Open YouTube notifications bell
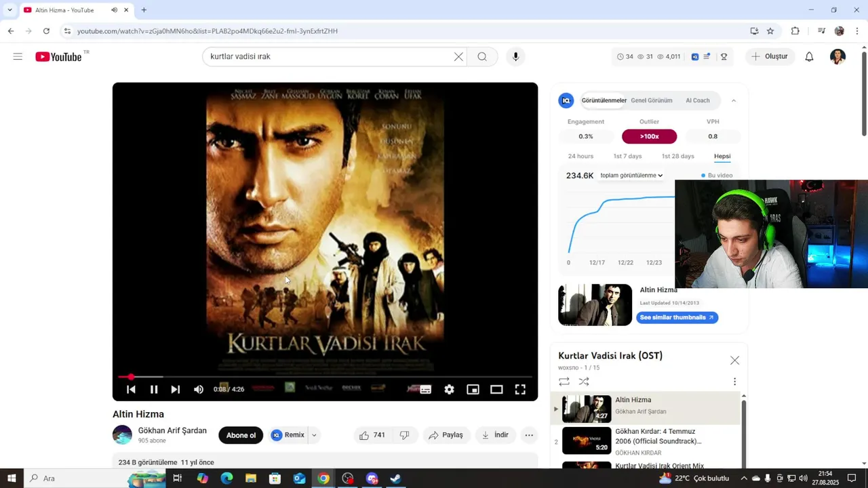The image size is (868, 488). coord(809,57)
